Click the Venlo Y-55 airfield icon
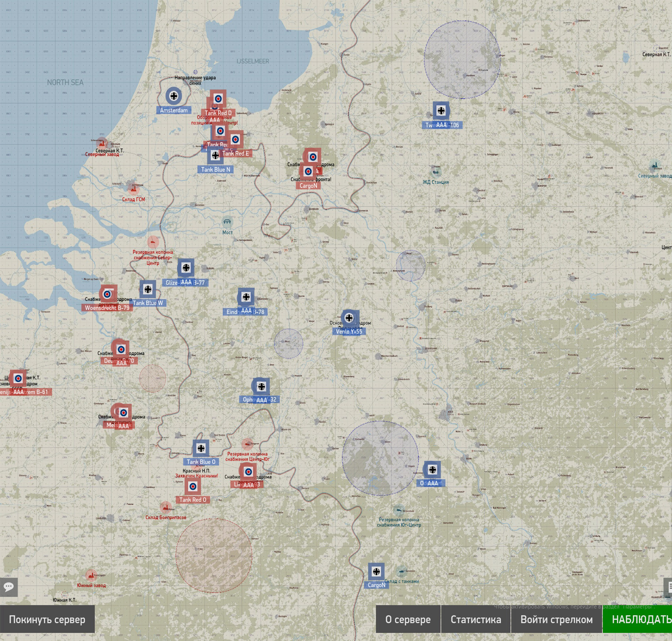 [349, 318]
